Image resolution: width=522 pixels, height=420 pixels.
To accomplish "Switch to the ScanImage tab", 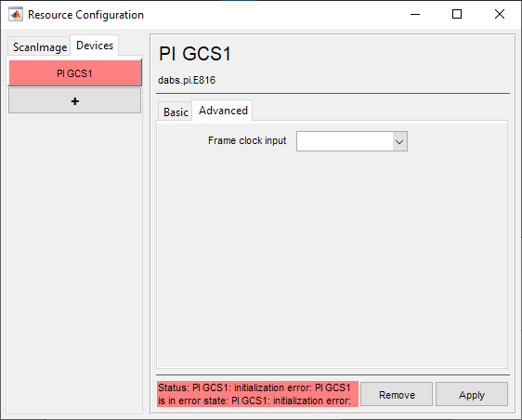I will coord(40,47).
